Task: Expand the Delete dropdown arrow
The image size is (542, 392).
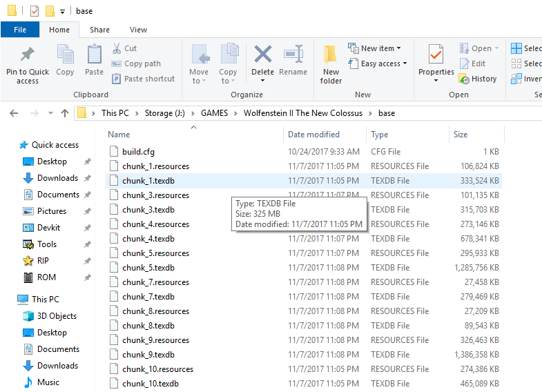Action: 262,81
